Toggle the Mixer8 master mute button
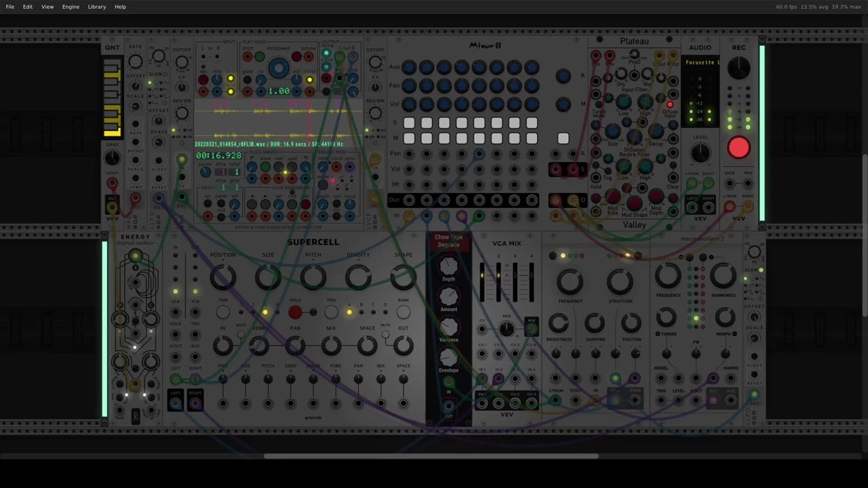Image resolution: width=868 pixels, height=488 pixels. (563, 139)
